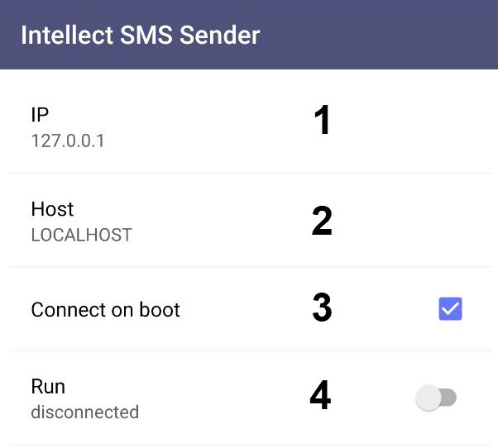Select the LOCALHOST host value
Screen dimensions: 498x448
pyautogui.click(x=81, y=235)
